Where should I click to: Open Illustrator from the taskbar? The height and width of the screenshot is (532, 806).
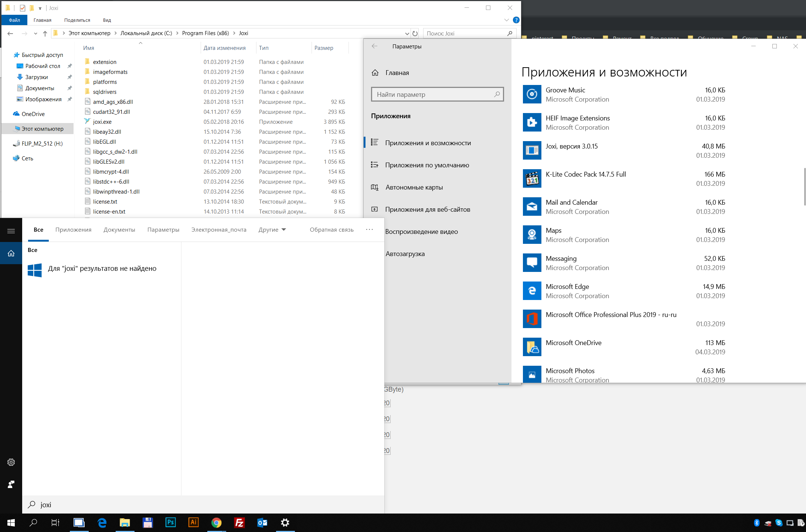coord(193,522)
